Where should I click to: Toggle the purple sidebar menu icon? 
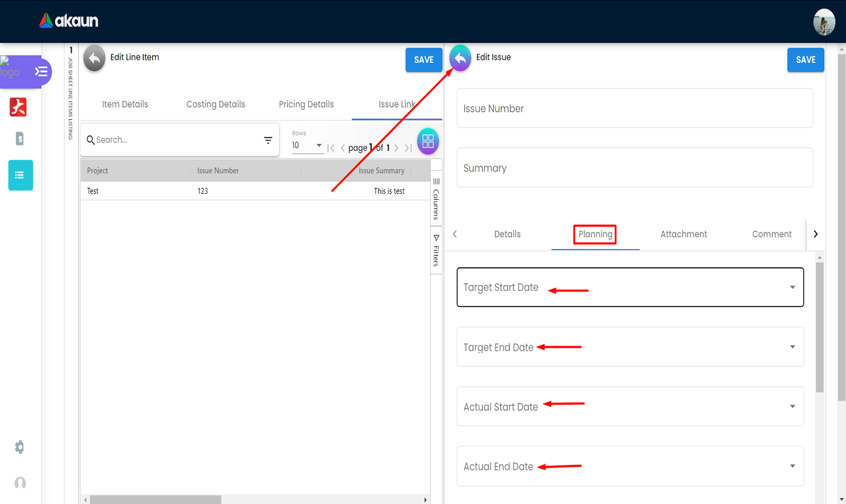point(41,72)
